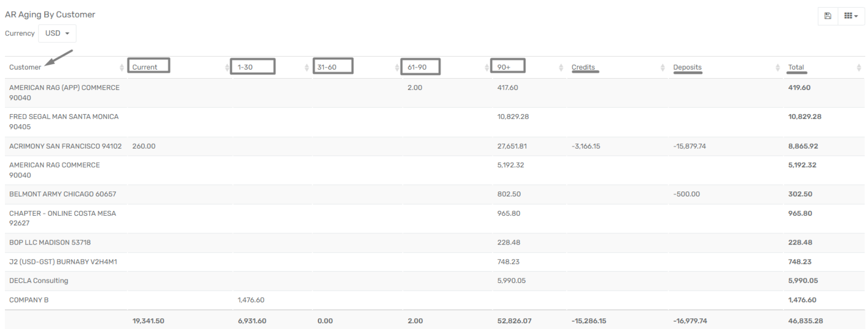This screenshot has width=868, height=329.
Task: Open the USD currency dropdown
Action: 57,34
